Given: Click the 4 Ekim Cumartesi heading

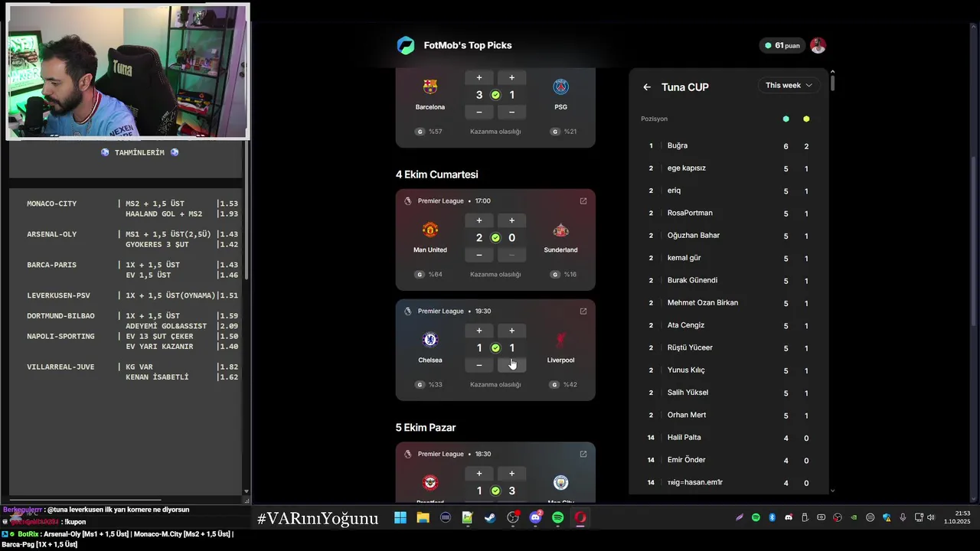Looking at the screenshot, I should [x=436, y=174].
